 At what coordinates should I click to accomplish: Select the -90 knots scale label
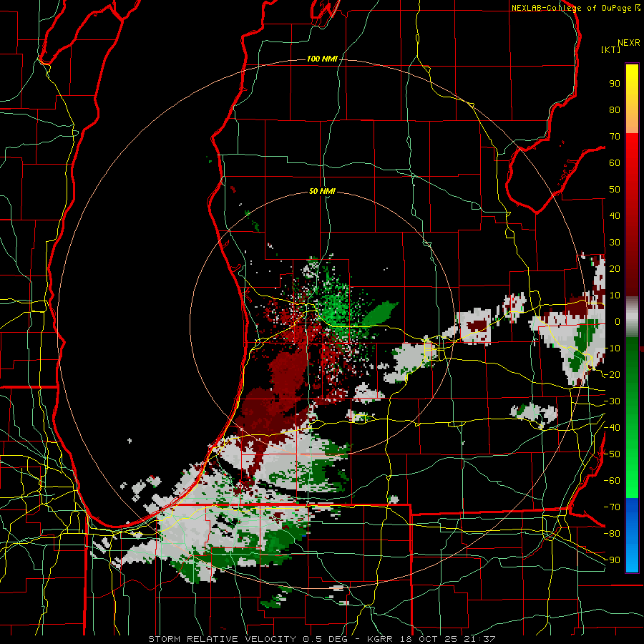click(612, 560)
